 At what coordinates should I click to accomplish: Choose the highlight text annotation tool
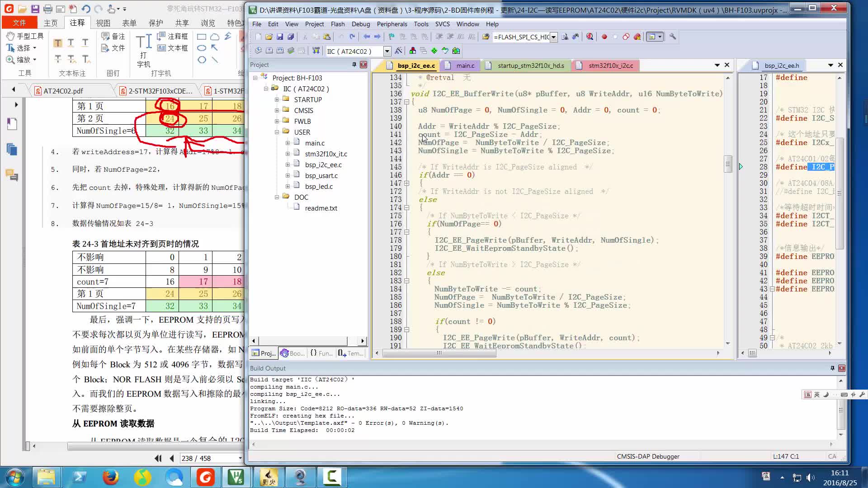[x=57, y=43]
